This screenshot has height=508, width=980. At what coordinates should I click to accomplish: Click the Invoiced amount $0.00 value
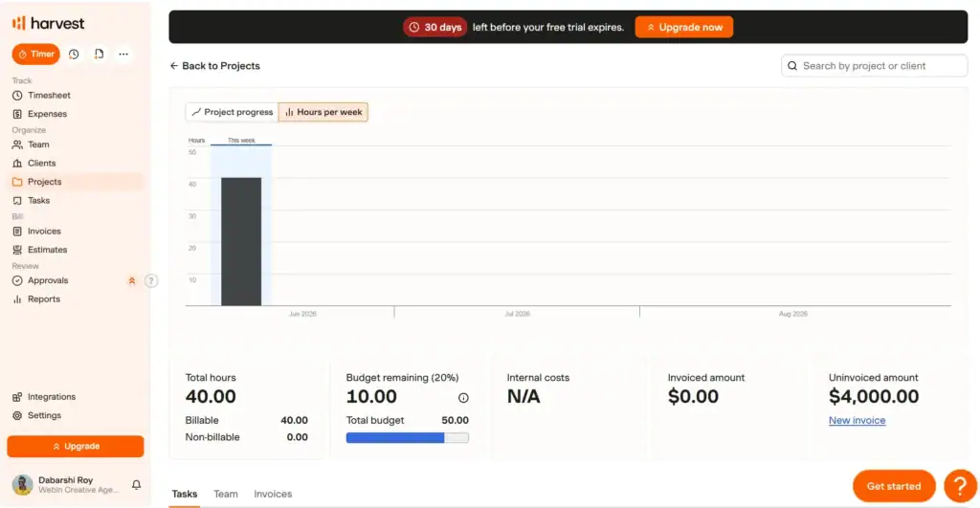click(693, 396)
